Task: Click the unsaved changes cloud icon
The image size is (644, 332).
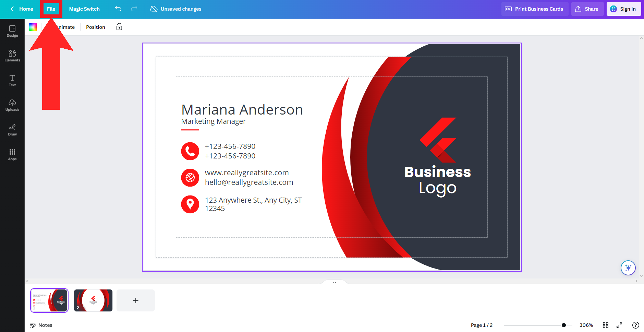Action: click(154, 9)
